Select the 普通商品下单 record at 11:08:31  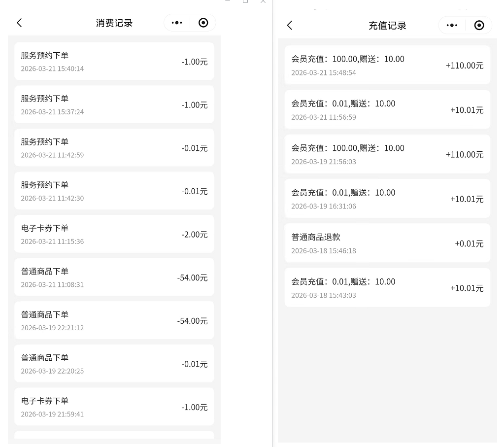[x=114, y=277]
